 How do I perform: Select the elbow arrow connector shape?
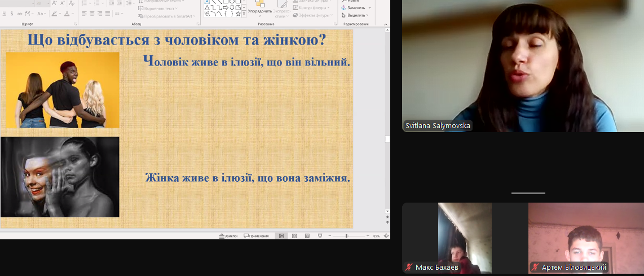(220, 8)
